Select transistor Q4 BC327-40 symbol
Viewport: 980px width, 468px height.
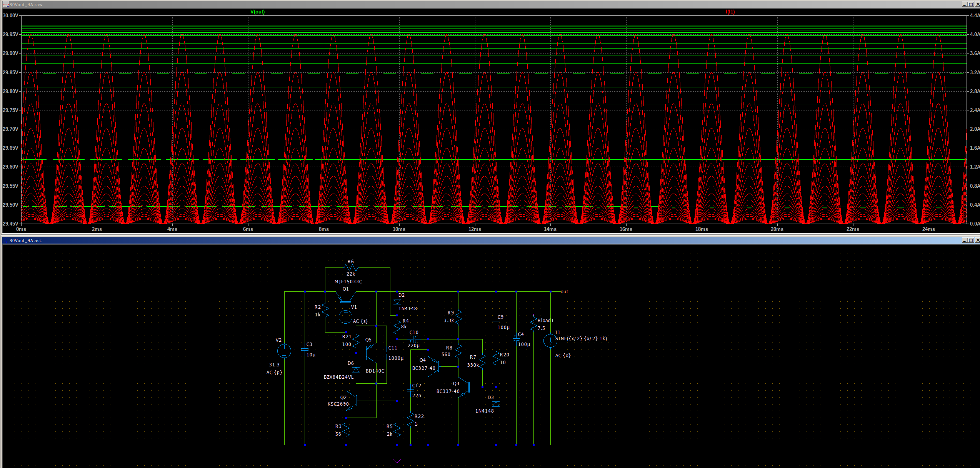click(x=434, y=367)
